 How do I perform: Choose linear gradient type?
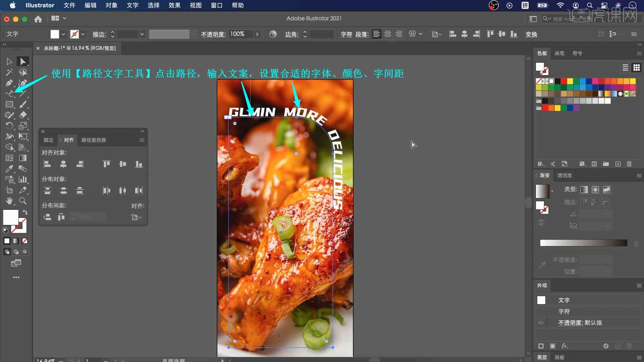pyautogui.click(x=584, y=190)
